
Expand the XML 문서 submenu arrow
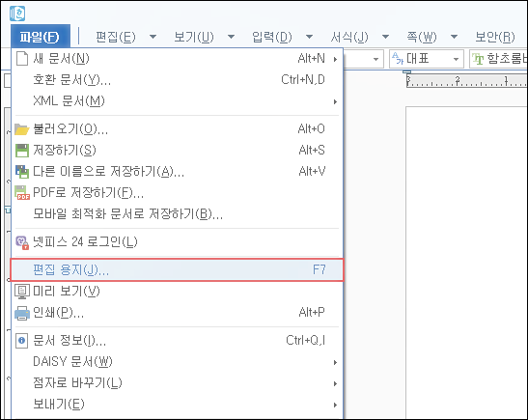point(335,101)
